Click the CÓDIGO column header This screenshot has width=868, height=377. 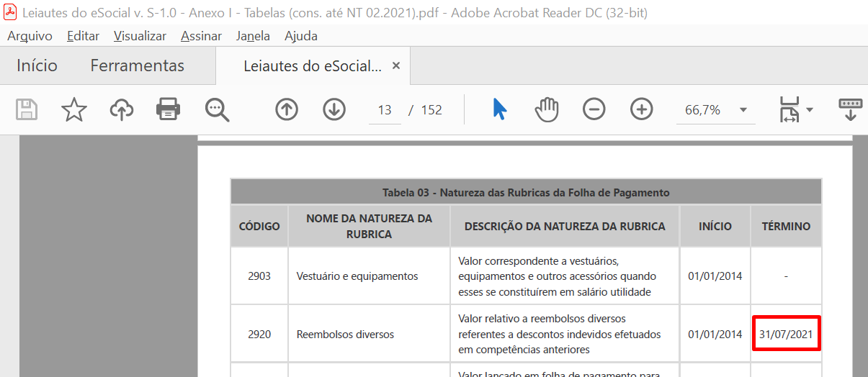[x=259, y=226]
